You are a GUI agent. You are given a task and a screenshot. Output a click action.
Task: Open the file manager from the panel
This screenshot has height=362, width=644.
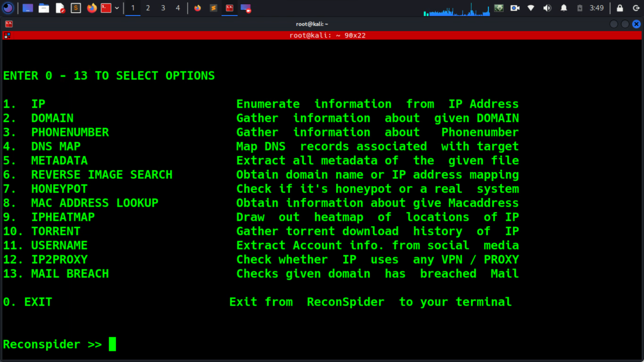coord(44,8)
